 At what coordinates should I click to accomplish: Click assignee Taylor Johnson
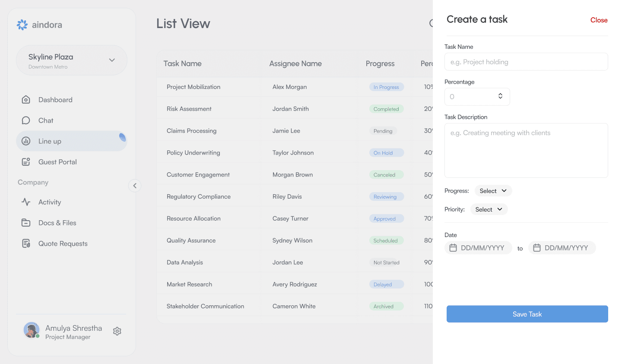[293, 153]
